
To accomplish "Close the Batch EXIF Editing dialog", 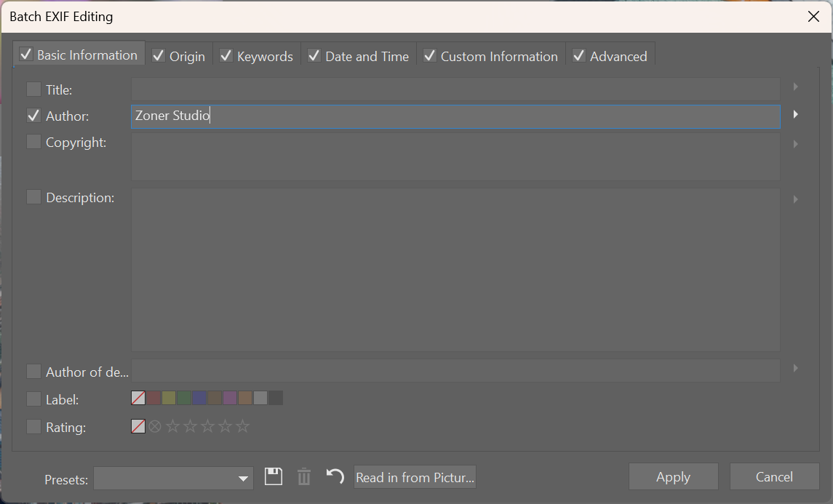I will [813, 17].
